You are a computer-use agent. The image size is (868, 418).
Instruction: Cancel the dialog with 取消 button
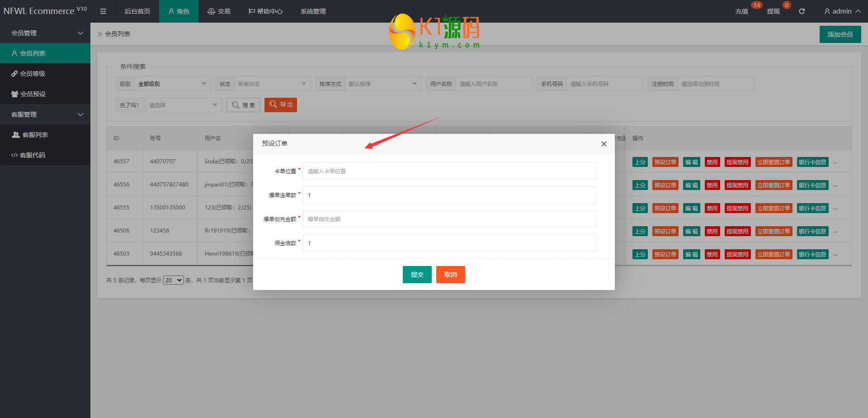click(x=451, y=275)
